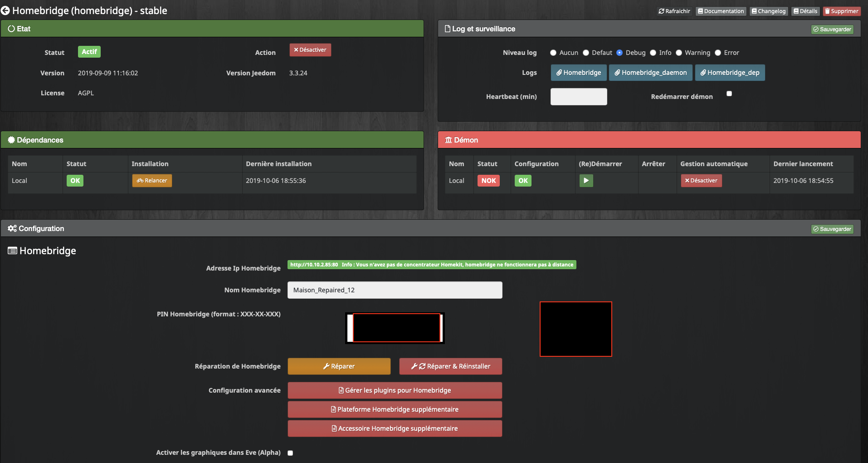Click Dernière installation date 2019-10-06 18:55:36
Image resolution: width=868 pixels, height=463 pixels.
tap(276, 181)
